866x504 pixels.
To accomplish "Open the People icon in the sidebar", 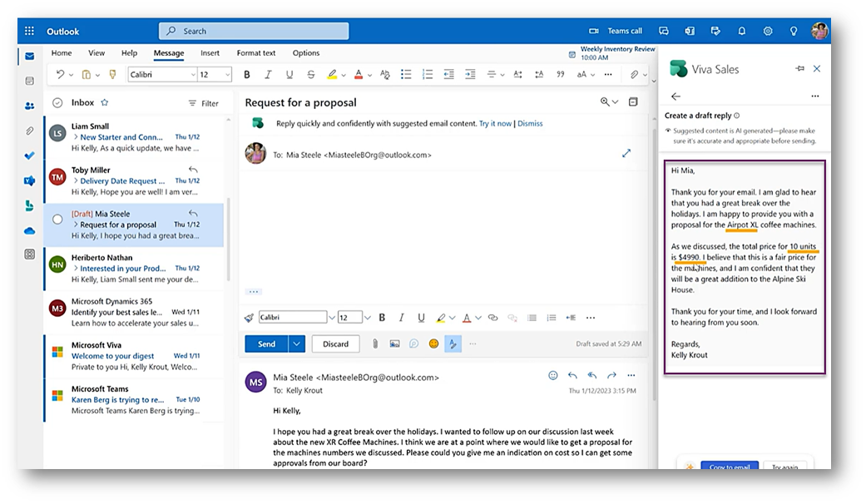I will [29, 104].
